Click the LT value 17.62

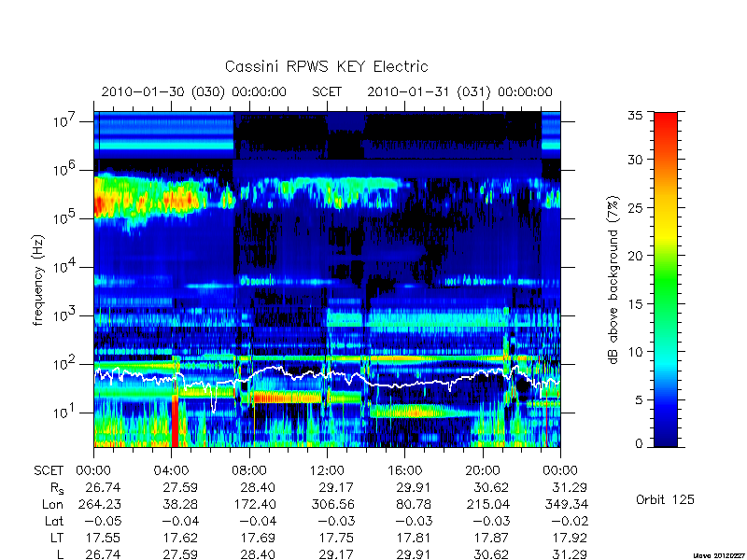click(180, 539)
